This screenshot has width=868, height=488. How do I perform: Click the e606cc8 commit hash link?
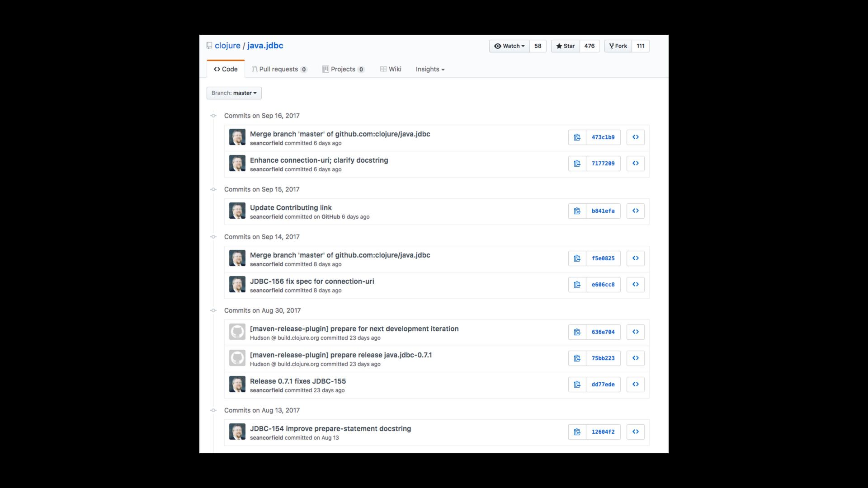tap(603, 285)
